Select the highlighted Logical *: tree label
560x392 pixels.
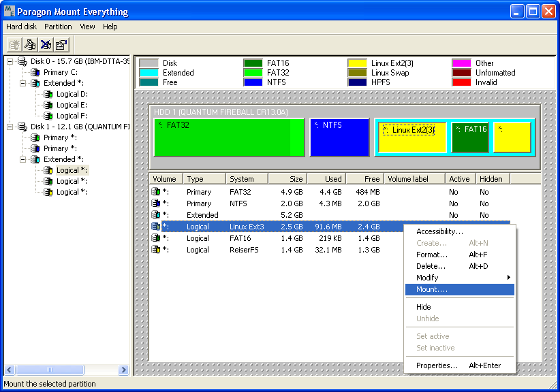(x=72, y=170)
